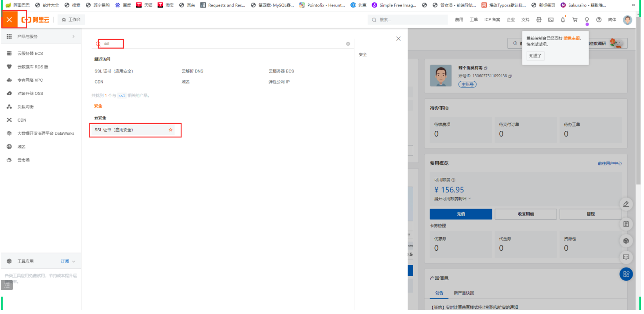644x314 pixels.
Task: Open the user avatar in header
Action: point(628,20)
